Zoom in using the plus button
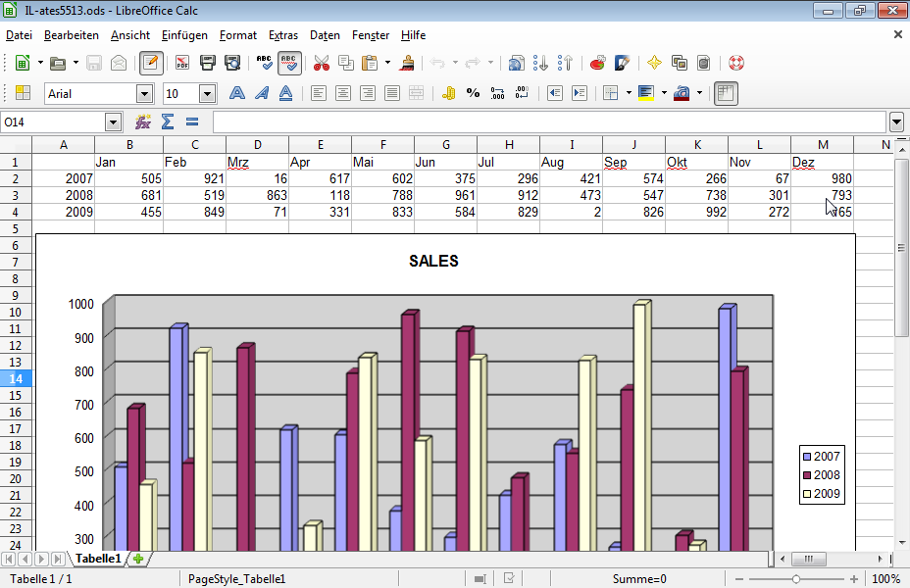The image size is (910, 588). coord(854,579)
